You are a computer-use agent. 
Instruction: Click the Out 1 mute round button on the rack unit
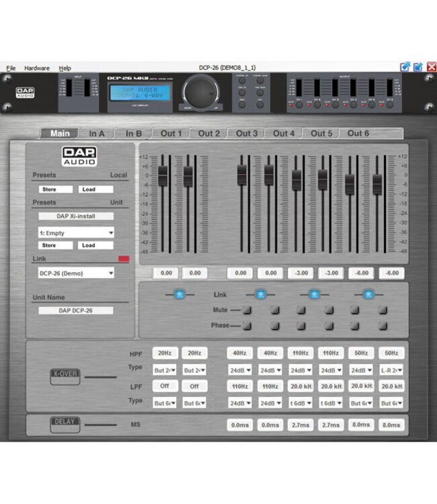299,105
